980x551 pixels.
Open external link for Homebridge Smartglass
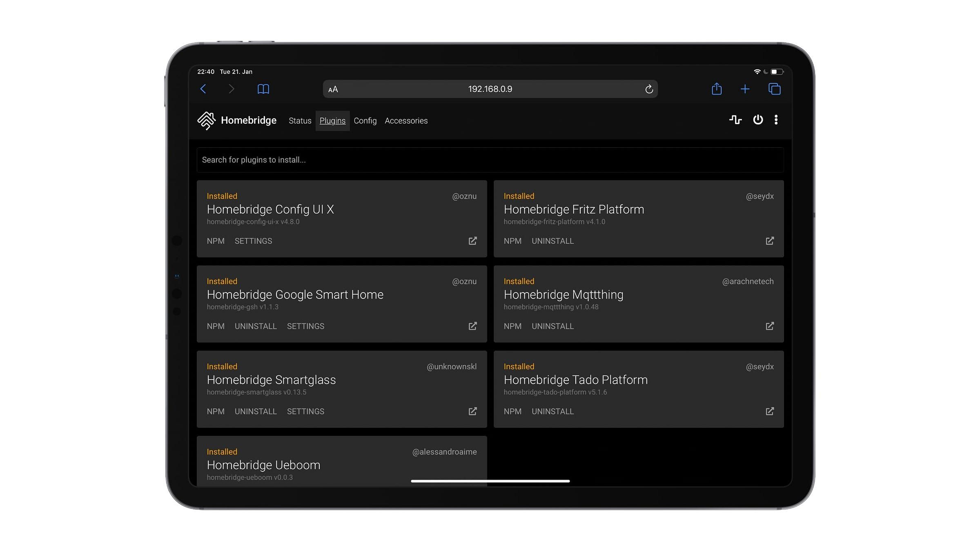coord(472,411)
